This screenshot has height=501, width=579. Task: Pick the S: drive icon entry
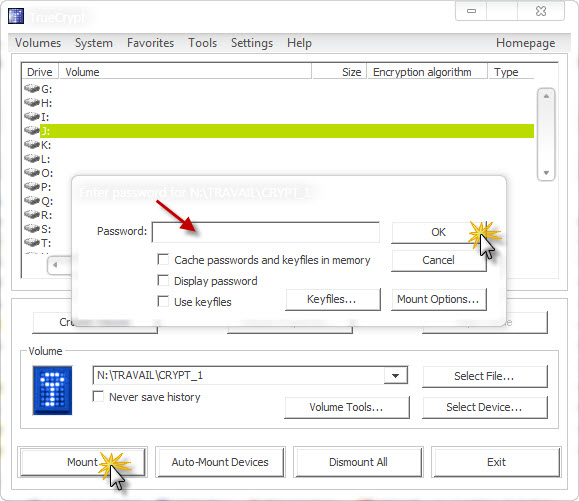pos(32,229)
